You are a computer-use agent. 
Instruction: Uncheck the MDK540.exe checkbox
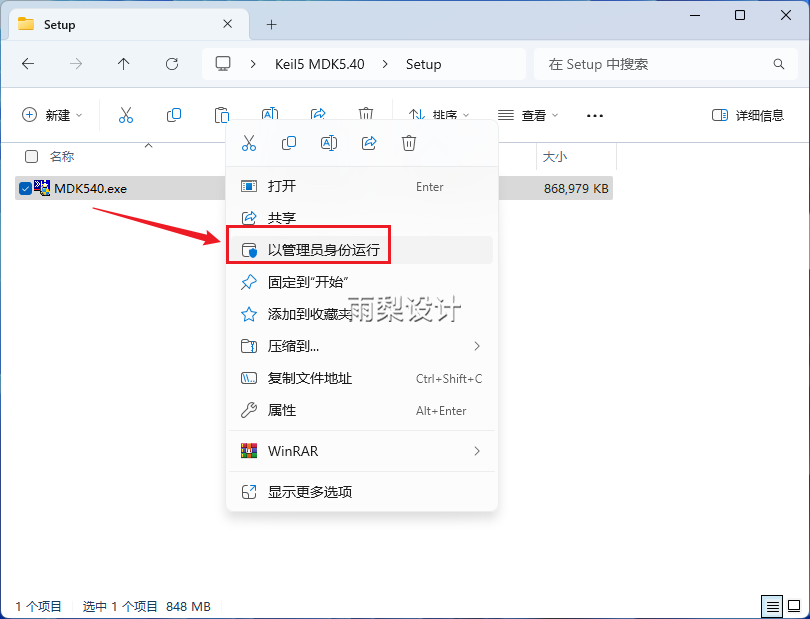(25, 189)
